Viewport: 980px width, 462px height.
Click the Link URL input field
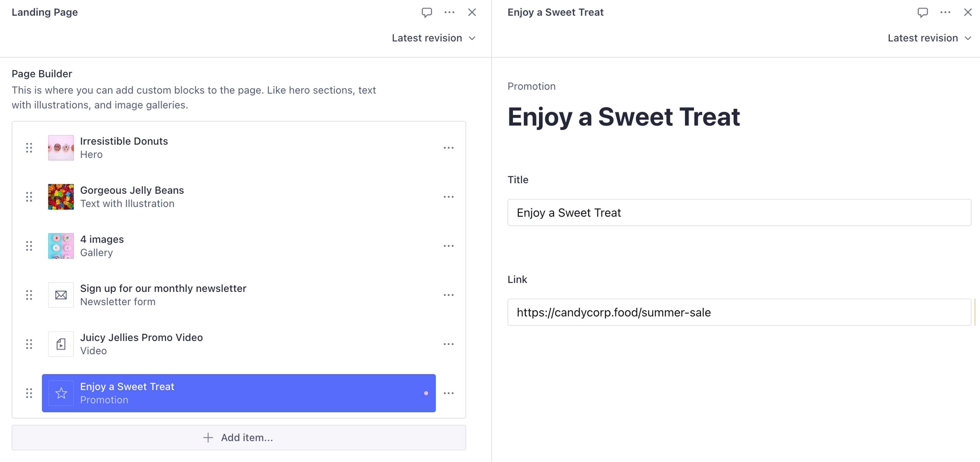(739, 312)
